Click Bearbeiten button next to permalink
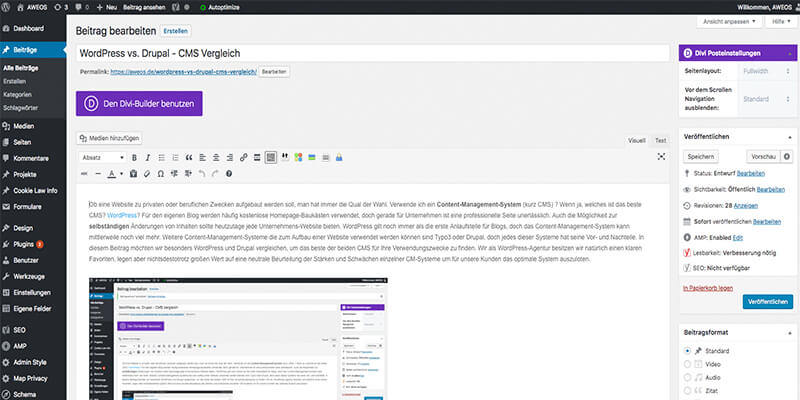 pyautogui.click(x=274, y=72)
